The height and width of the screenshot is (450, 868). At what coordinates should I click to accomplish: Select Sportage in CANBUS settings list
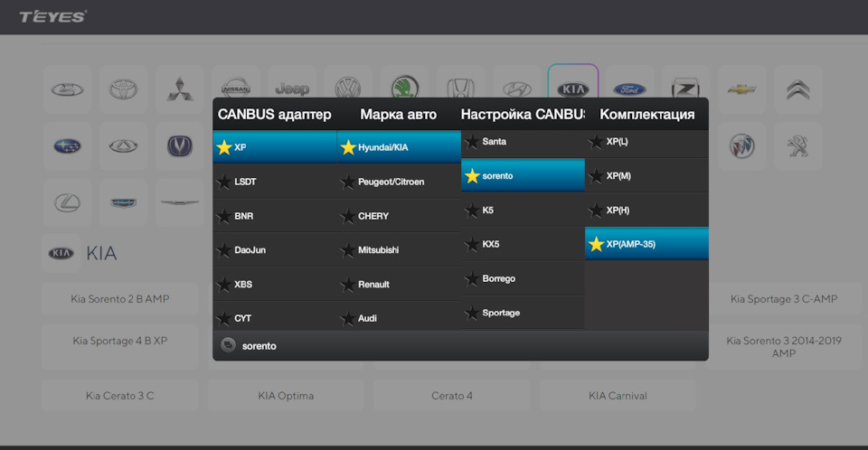click(x=523, y=313)
